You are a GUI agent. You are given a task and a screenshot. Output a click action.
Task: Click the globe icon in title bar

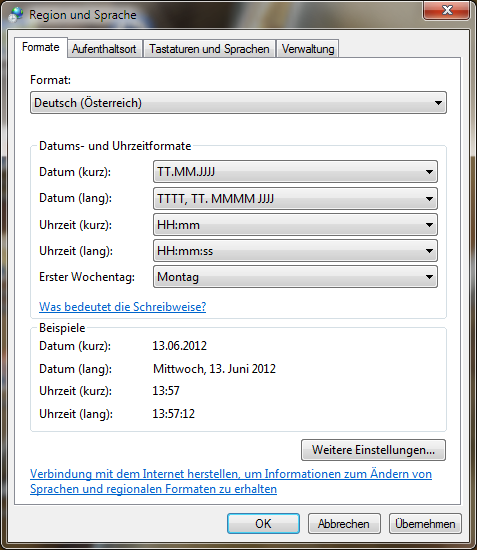pyautogui.click(x=16, y=14)
